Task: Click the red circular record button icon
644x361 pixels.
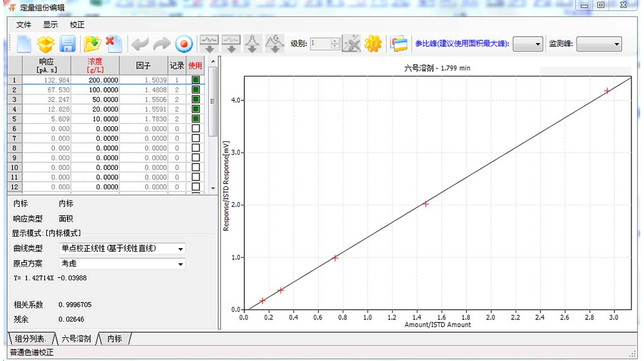Action: click(183, 44)
